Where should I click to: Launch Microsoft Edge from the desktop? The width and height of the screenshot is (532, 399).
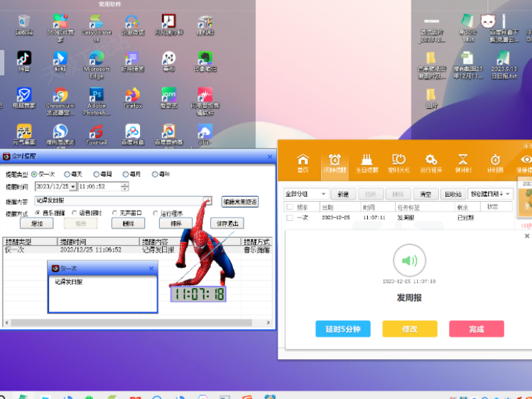point(97,65)
